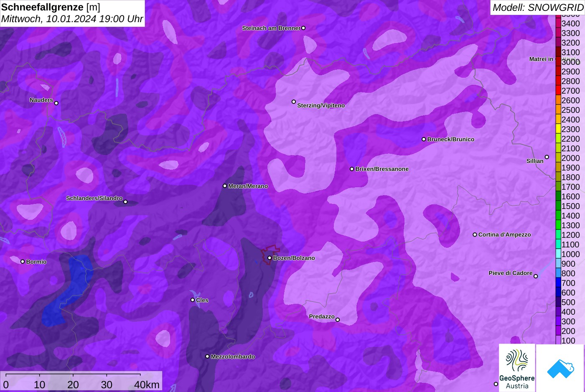Pick the 1000 cyan legend swatch
The width and height of the screenshot is (585, 392).
click(x=558, y=254)
